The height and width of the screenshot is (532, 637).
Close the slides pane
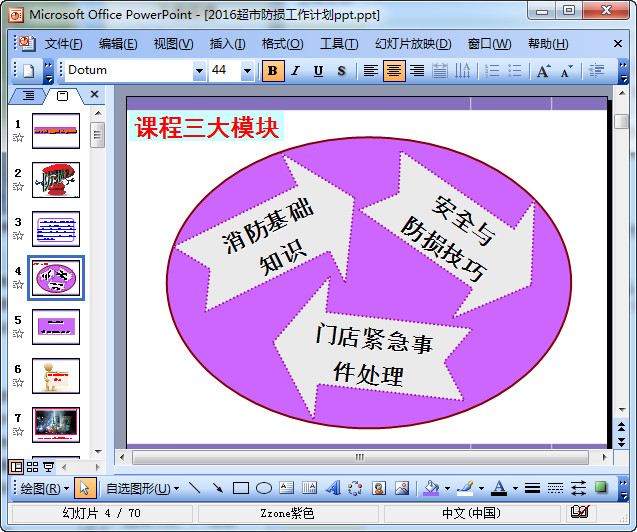click(94, 94)
